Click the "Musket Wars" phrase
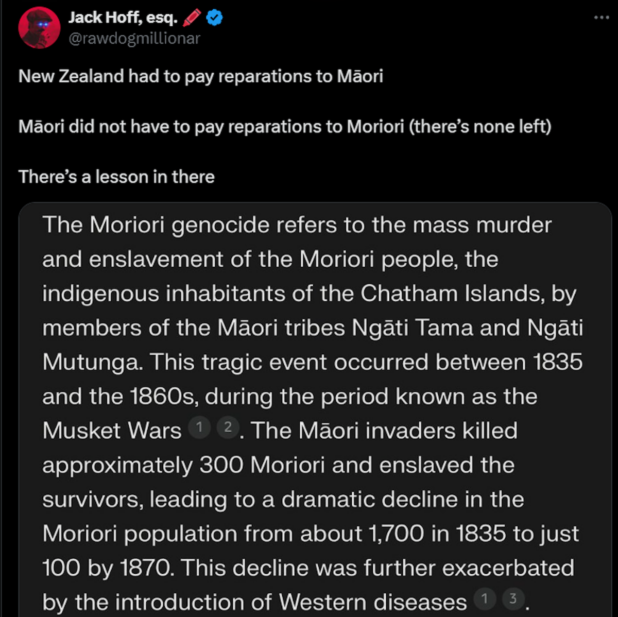618x617 pixels. point(112,430)
